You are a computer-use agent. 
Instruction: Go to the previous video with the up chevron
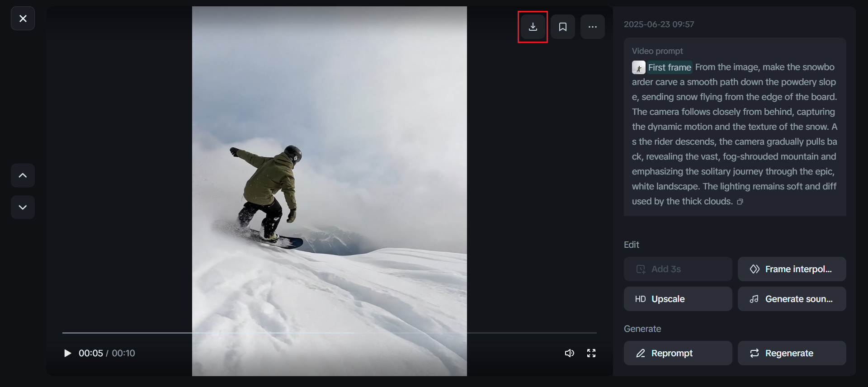click(x=23, y=175)
